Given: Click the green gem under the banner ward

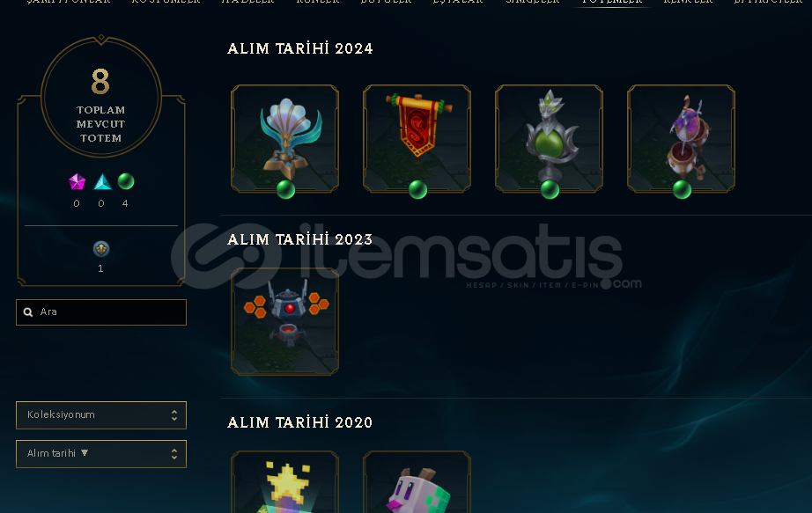Looking at the screenshot, I should pos(417,190).
